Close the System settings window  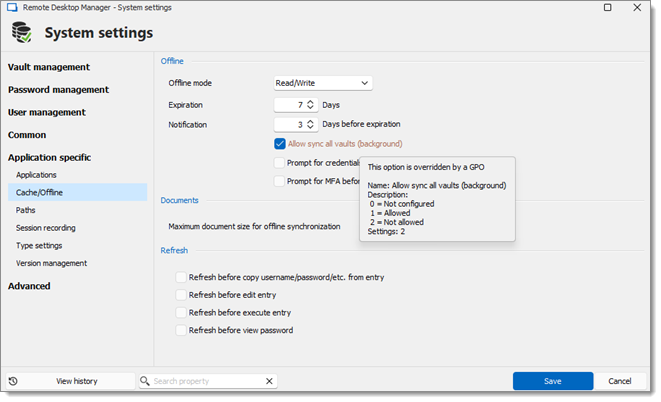point(637,7)
